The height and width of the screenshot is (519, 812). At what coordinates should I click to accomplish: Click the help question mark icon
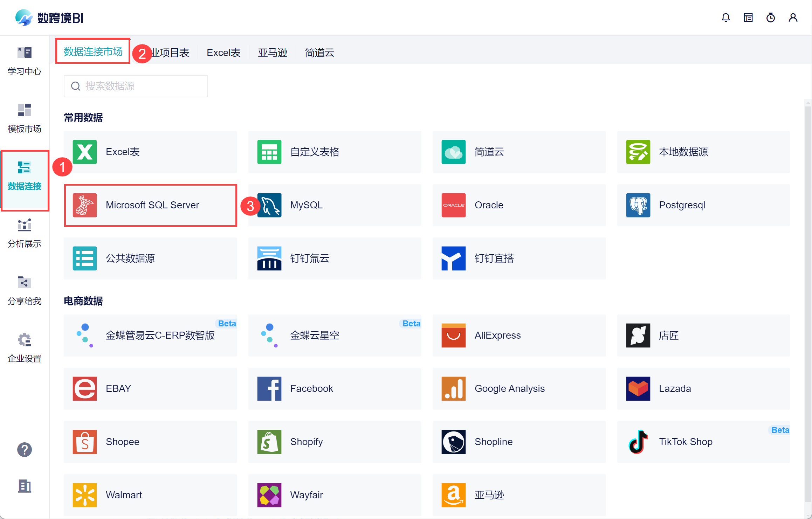[x=25, y=450]
